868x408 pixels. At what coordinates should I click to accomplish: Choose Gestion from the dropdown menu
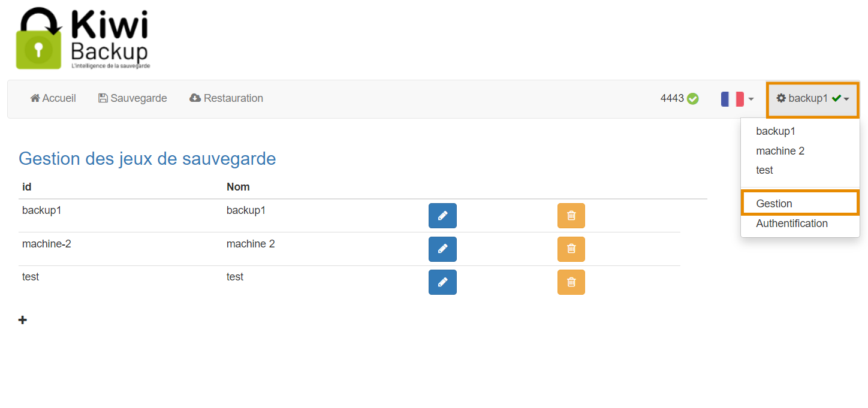(x=774, y=204)
